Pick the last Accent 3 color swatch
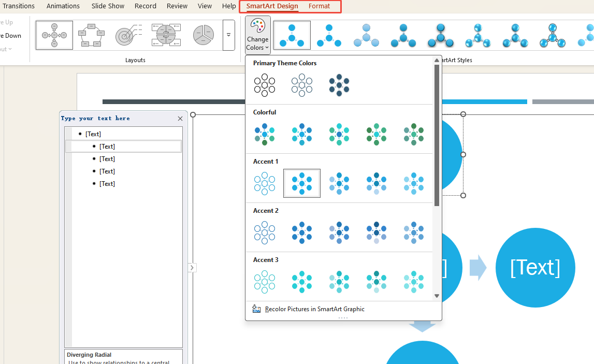 pyautogui.click(x=414, y=282)
